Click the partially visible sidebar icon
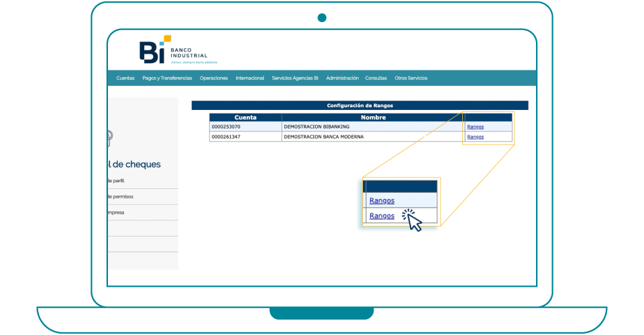The image size is (644, 335). 109,138
